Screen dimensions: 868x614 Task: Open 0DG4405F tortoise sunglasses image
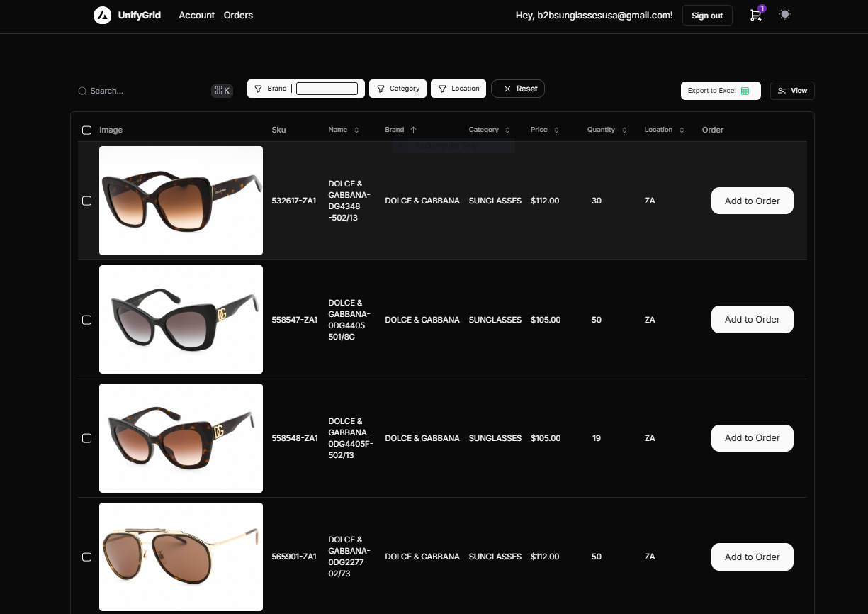coord(181,438)
